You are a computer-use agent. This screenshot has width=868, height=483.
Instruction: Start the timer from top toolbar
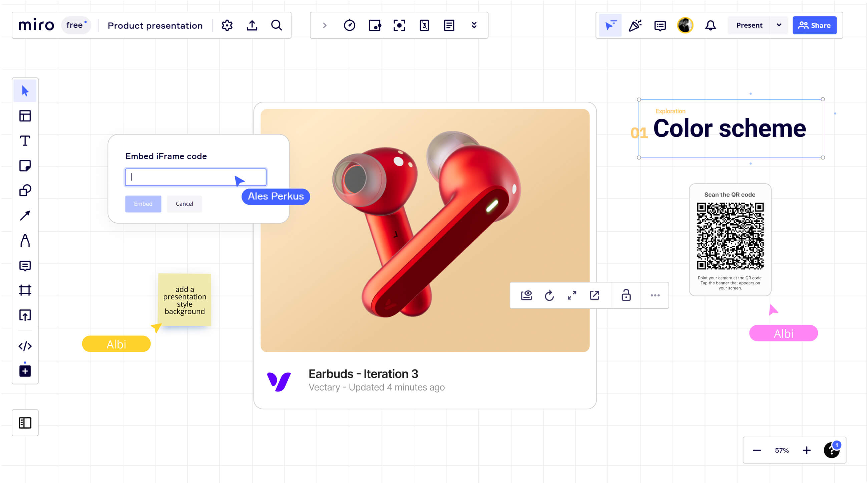(x=349, y=25)
